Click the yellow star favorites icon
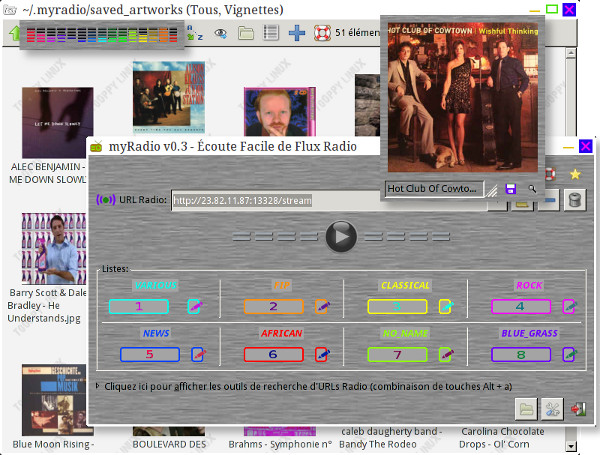This screenshot has width=600, height=455. coord(575,174)
